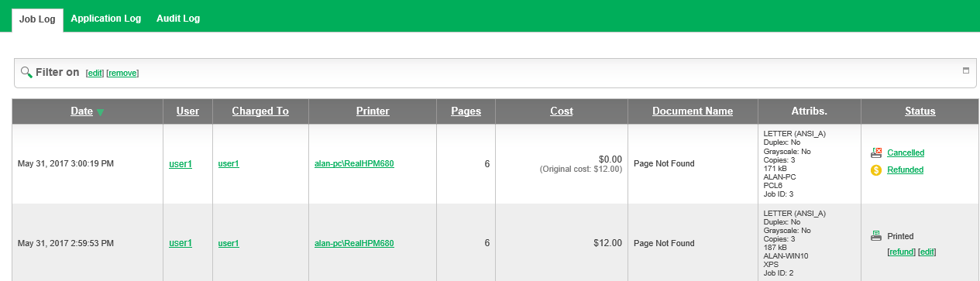Sort by Status column header

pyautogui.click(x=920, y=111)
